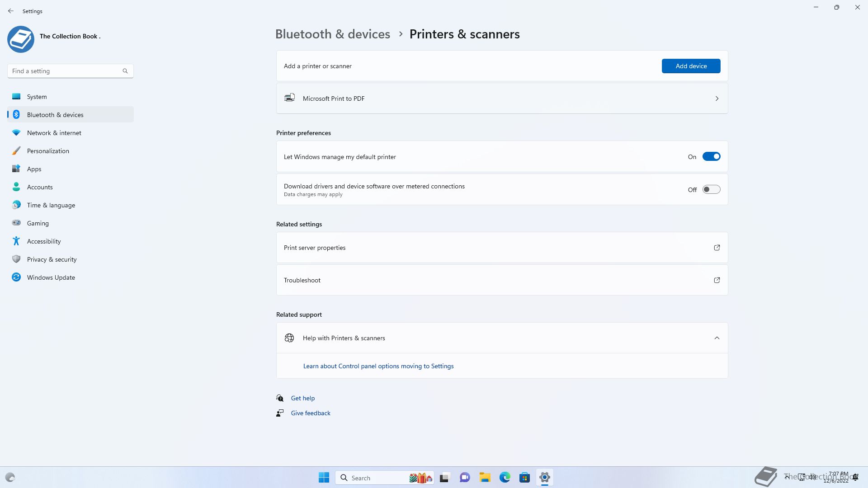Select Bluetooth & devices in the sidebar
The height and width of the screenshot is (488, 868).
[x=71, y=115]
